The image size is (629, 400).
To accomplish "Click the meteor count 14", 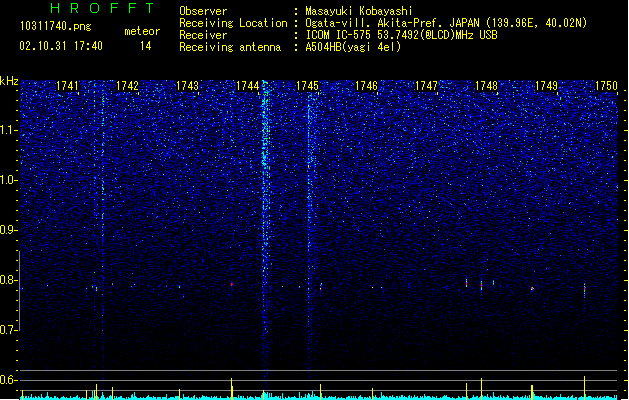I will 146,46.
